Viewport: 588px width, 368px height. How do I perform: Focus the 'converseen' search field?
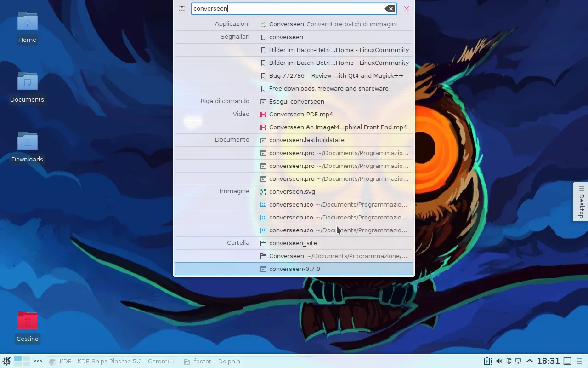pos(294,9)
